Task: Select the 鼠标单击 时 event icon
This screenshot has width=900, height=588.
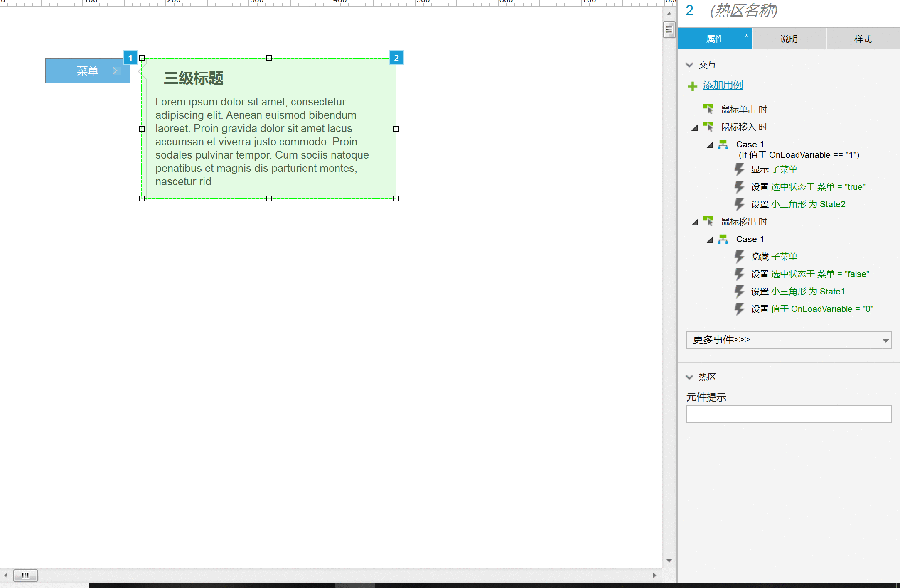Action: click(708, 109)
